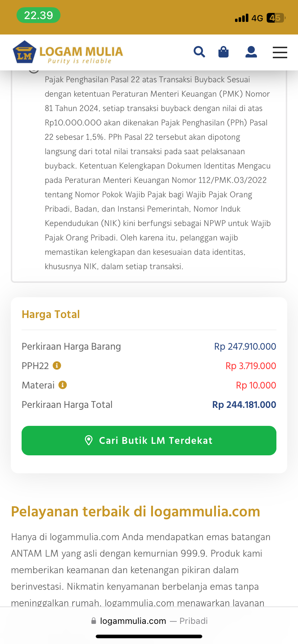
Task: Click the Logam Mulia logo
Action: pos(68,52)
